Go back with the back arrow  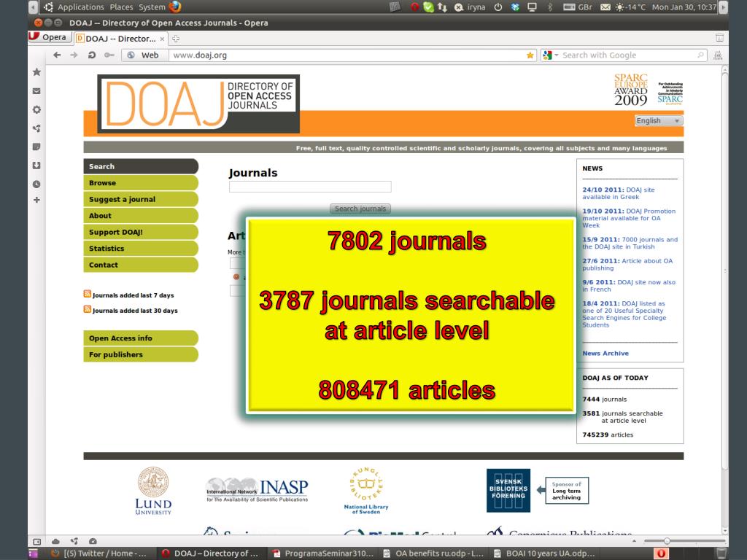pyautogui.click(x=57, y=55)
